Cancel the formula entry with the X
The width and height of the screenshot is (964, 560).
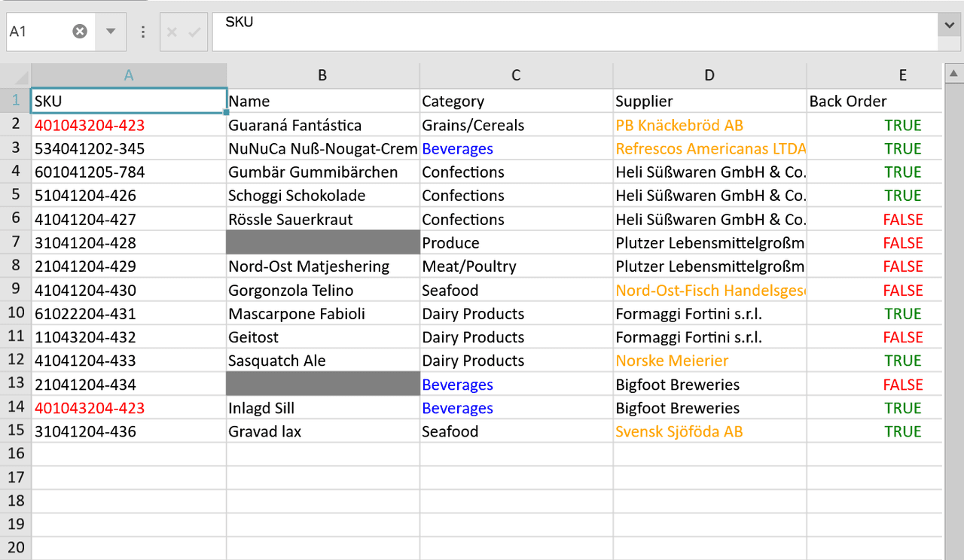172,32
